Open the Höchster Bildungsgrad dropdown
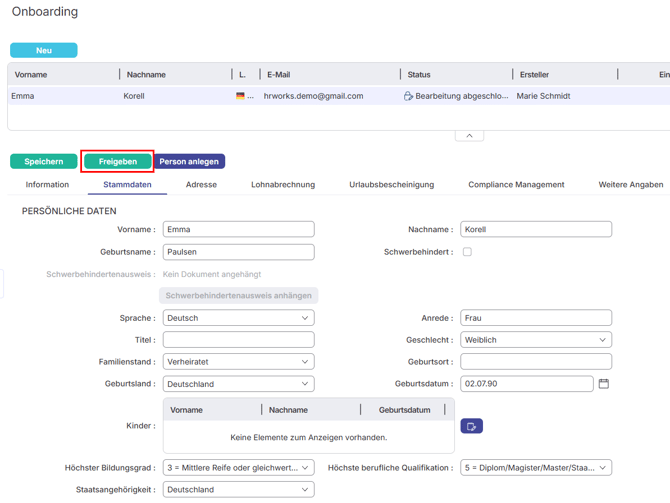Viewport: 670px width, 503px height. [x=238, y=468]
